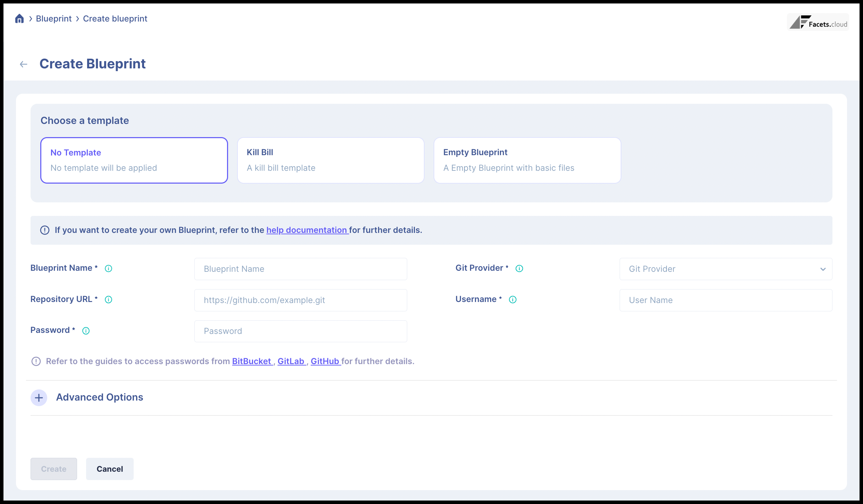
Task: Open the Git Provider dropdown
Action: (726, 269)
